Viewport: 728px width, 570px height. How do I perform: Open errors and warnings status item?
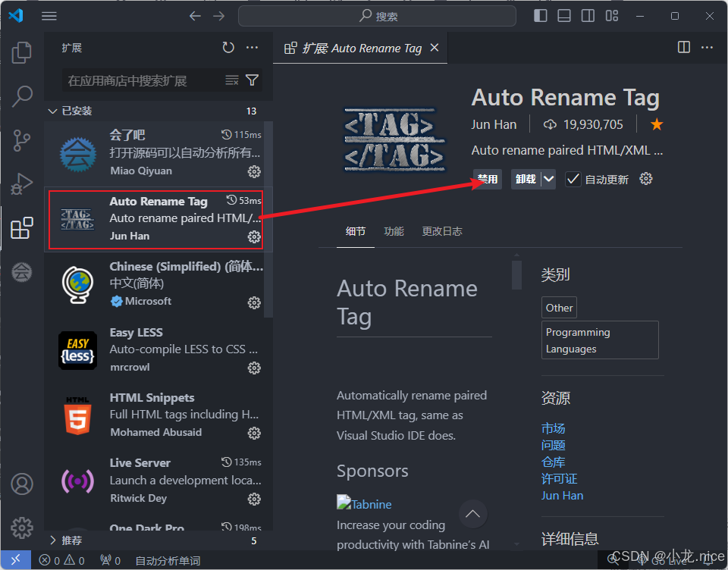(x=61, y=560)
